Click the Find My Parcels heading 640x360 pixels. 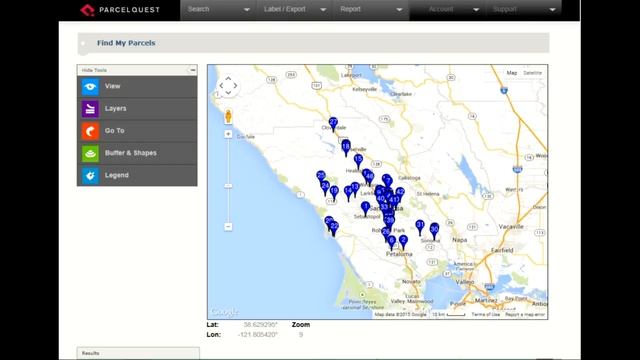coord(126,43)
